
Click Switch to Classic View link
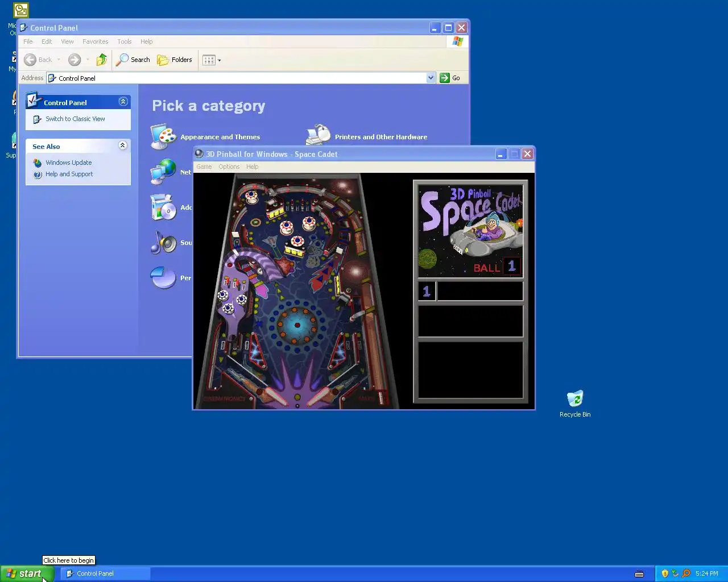(x=75, y=119)
